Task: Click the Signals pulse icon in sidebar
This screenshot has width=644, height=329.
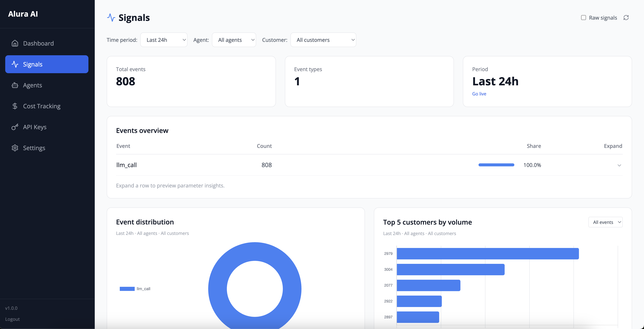Action: pos(15,64)
